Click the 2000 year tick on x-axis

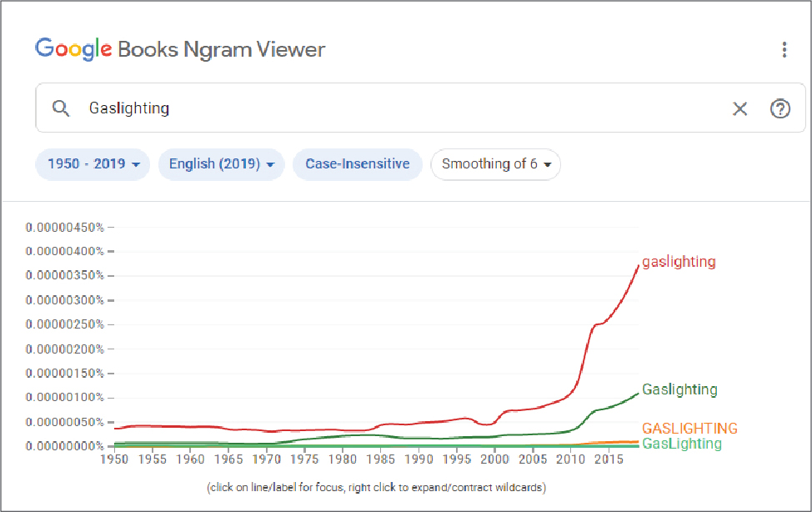pyautogui.click(x=494, y=459)
